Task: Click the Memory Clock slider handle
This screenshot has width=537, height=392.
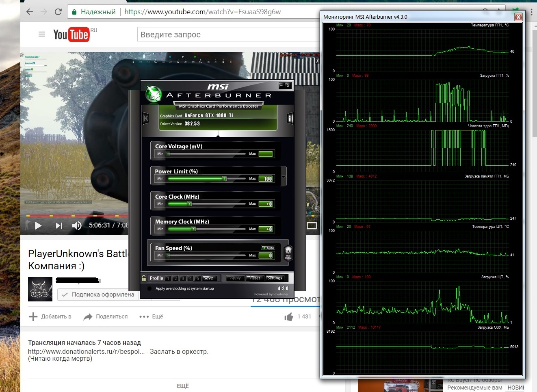Action: coord(194,229)
